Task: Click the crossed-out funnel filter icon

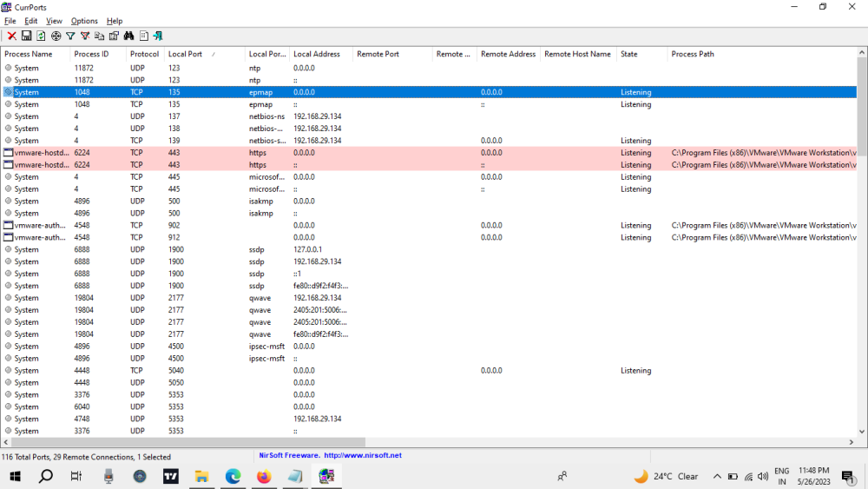Action: (85, 36)
